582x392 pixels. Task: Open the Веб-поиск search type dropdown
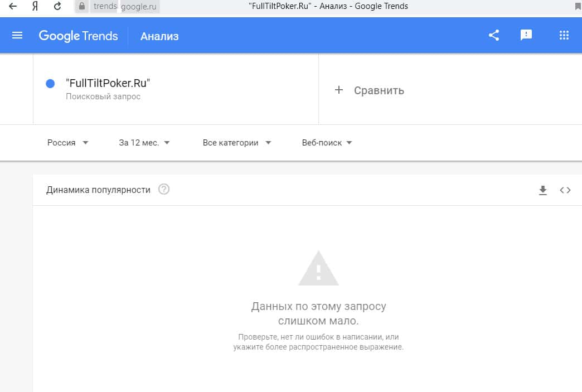(x=327, y=143)
